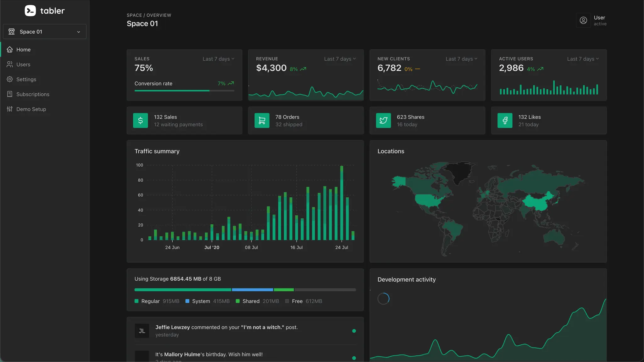Click the Free legend grey swatch
This screenshot has height=362, width=644.
tap(287, 301)
